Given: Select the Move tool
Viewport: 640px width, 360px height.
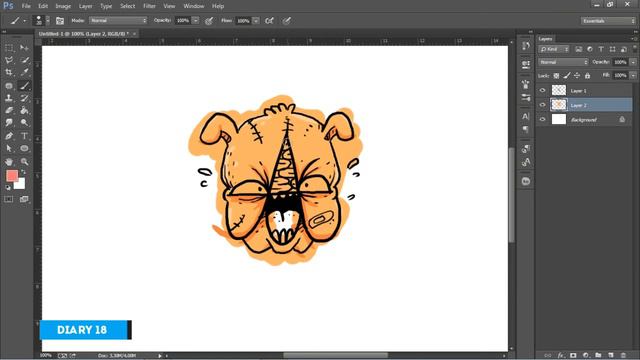Looking at the screenshot, I should coord(24,48).
